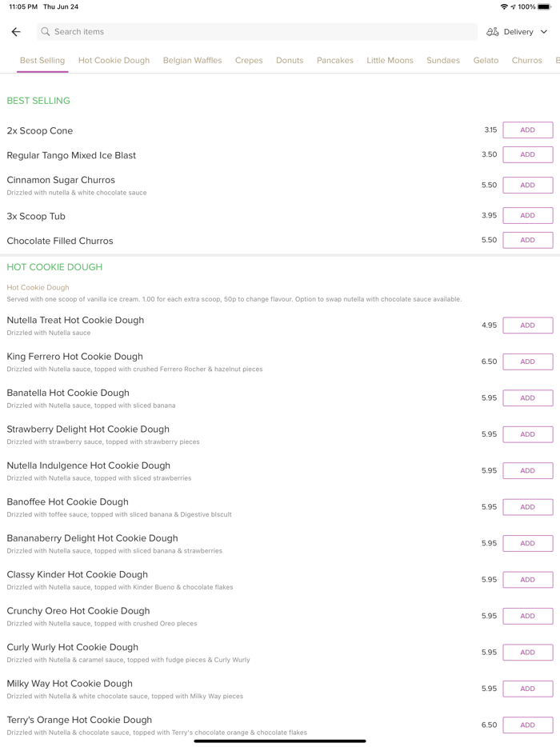
Task: Click the search magnifier icon
Action: coord(46,32)
